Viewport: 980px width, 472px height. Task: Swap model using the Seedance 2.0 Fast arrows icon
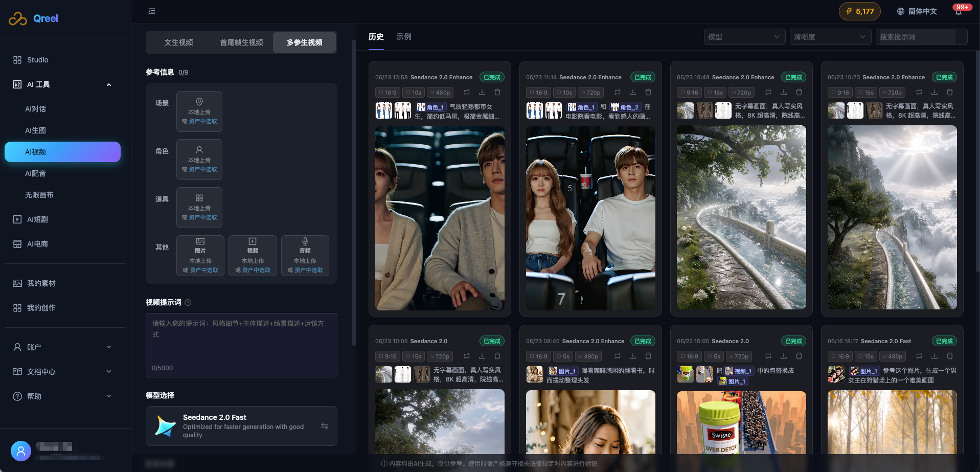pos(325,426)
